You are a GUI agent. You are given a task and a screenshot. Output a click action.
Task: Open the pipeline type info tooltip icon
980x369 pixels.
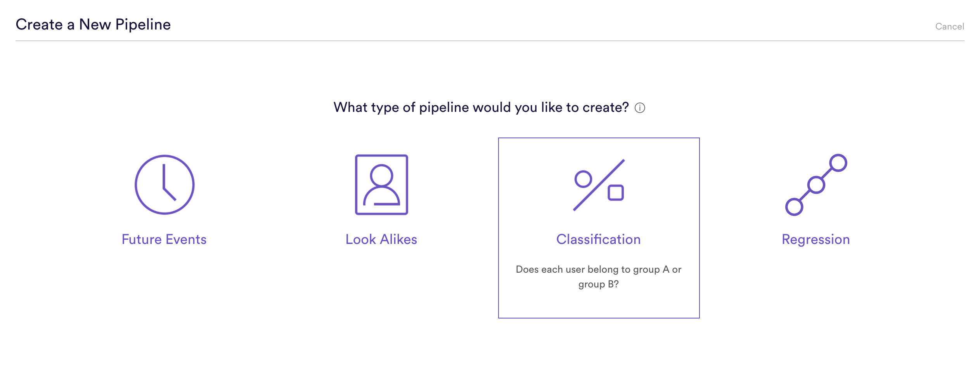click(640, 108)
